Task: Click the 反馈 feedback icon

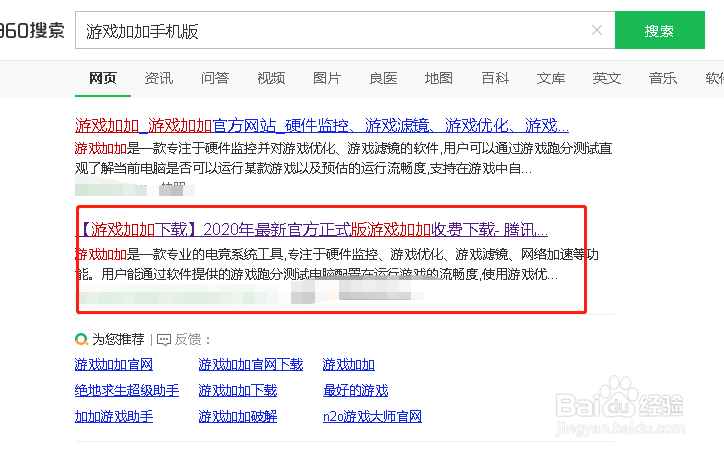Action: 164,340
